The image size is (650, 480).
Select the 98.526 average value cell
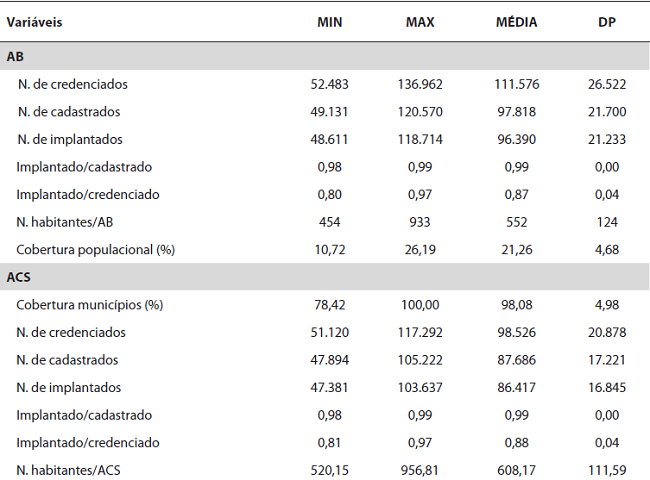[x=517, y=332]
